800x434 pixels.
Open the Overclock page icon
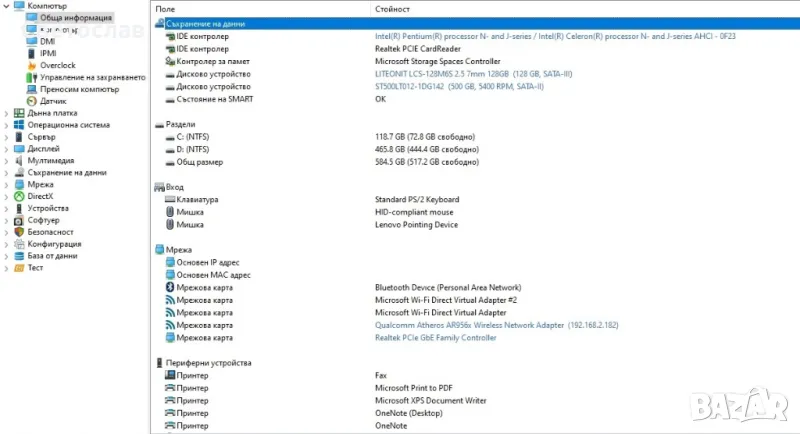coord(31,65)
